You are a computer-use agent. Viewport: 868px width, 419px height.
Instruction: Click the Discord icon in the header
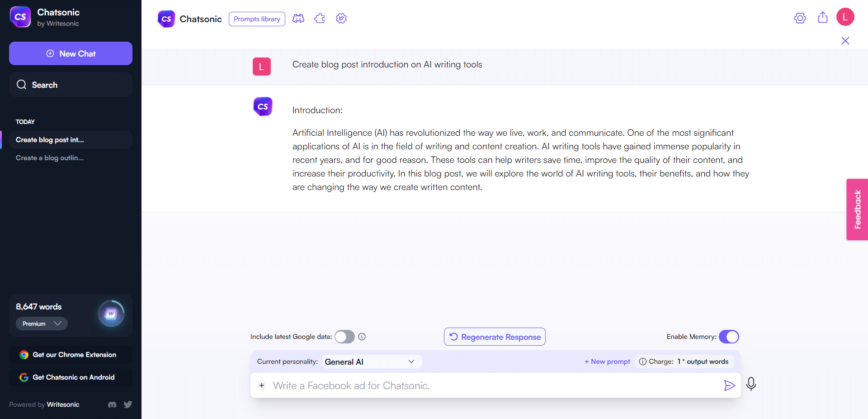tap(298, 19)
